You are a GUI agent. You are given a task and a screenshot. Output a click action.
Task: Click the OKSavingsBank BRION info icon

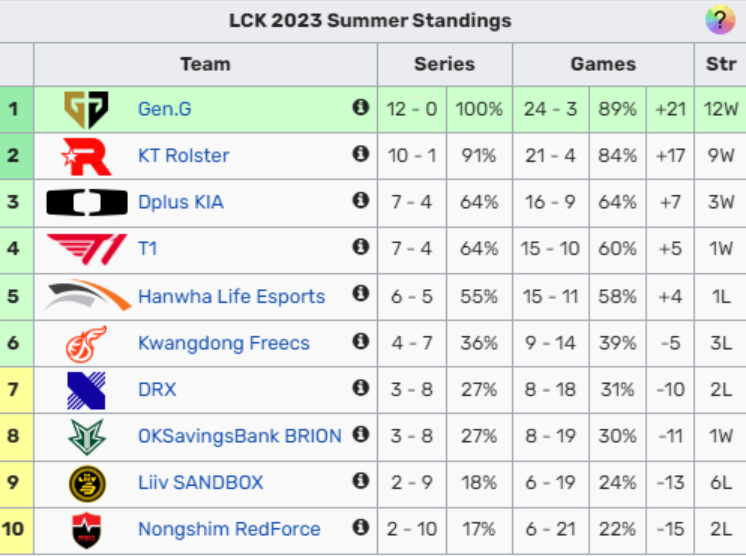(x=361, y=434)
